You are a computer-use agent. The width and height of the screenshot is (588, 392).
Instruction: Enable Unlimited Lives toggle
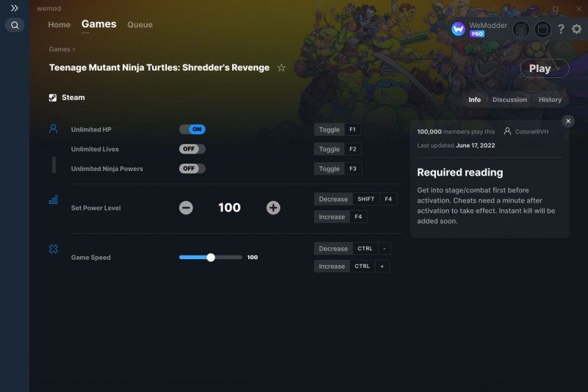192,149
